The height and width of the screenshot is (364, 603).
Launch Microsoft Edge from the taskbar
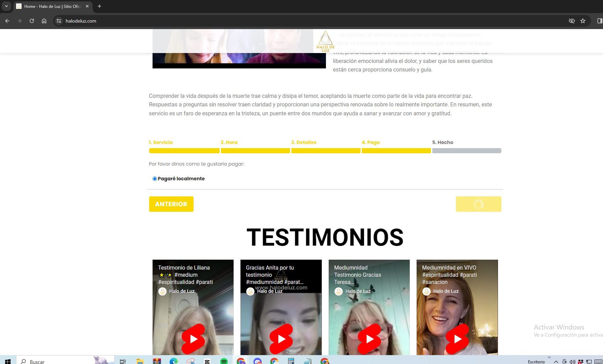[x=173, y=361]
